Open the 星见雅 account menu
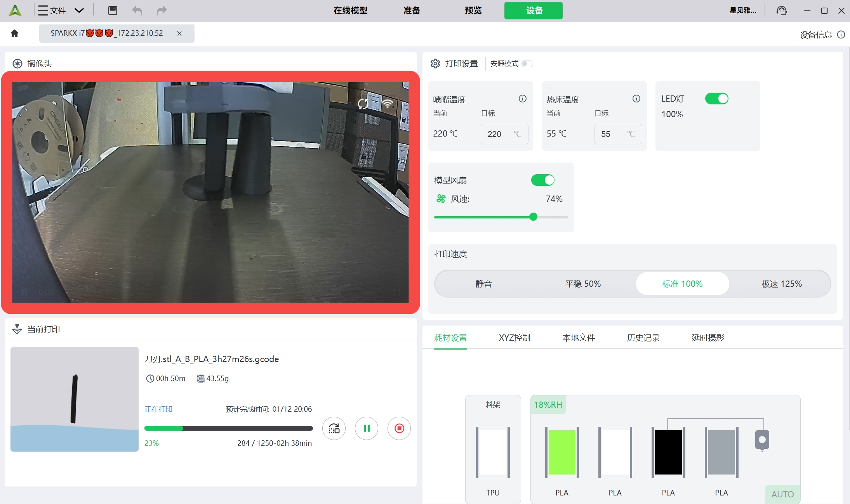 pos(742,10)
